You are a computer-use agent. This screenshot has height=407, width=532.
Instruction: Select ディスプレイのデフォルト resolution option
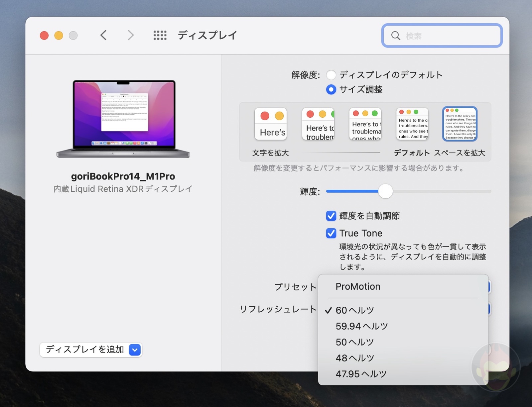click(x=331, y=75)
